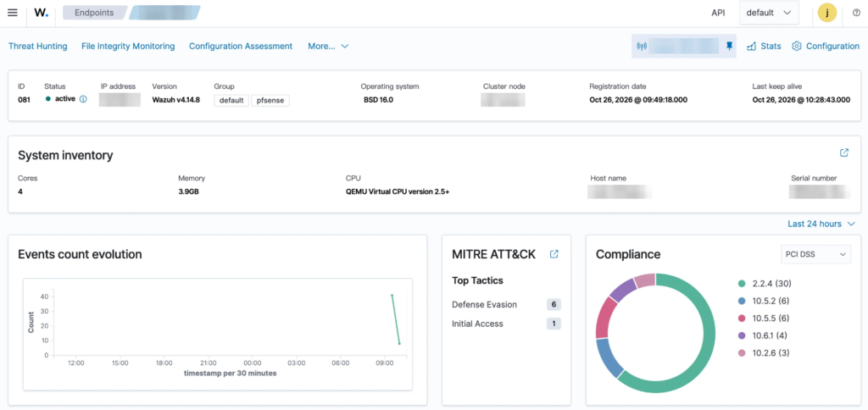Click the active status info icon
This screenshot has height=410, width=868.
(x=83, y=100)
